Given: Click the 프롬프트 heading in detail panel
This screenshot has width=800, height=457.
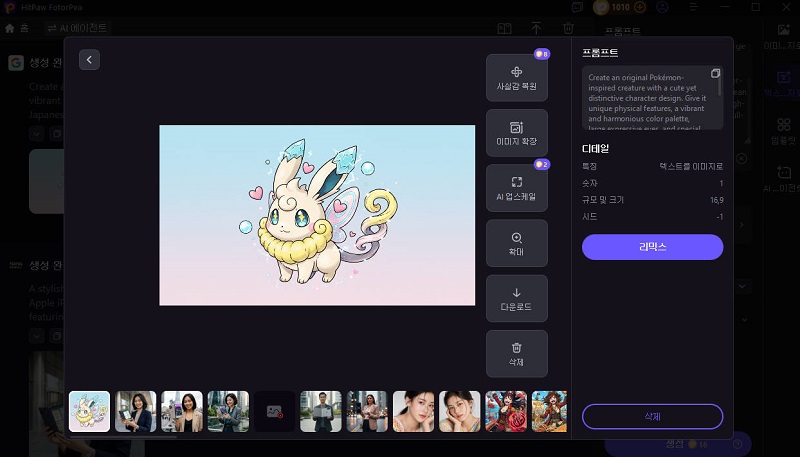Looking at the screenshot, I should click(x=601, y=53).
